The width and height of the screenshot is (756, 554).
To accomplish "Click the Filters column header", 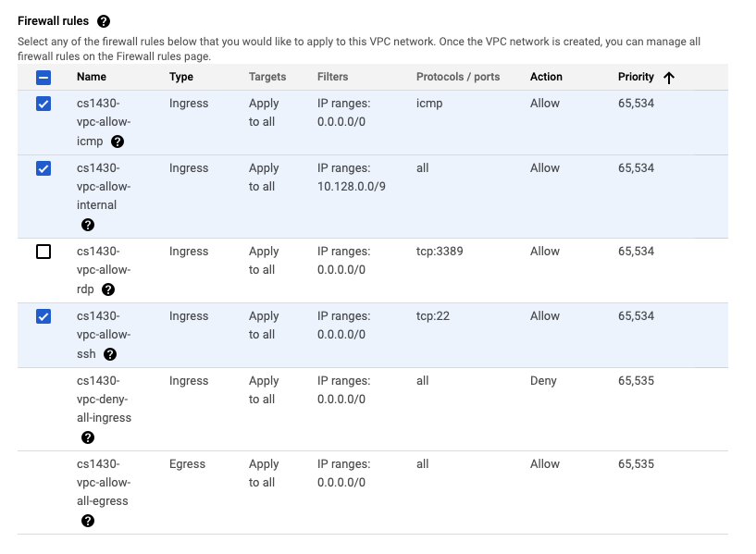I will click(333, 77).
